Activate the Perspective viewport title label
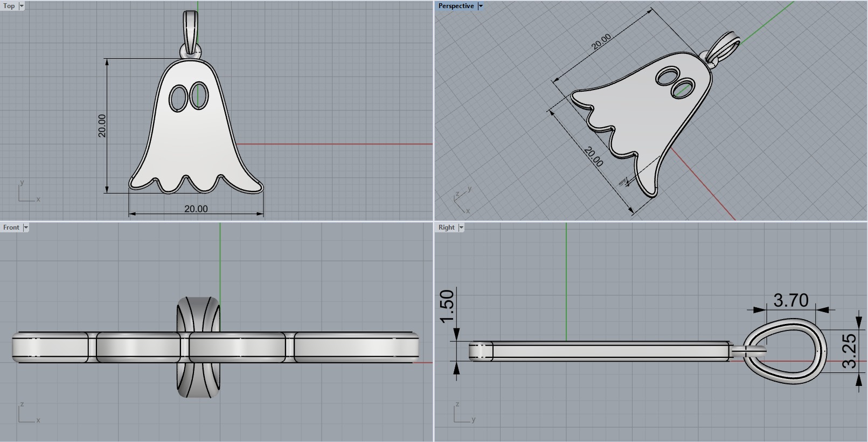868x442 pixels. pos(456,6)
